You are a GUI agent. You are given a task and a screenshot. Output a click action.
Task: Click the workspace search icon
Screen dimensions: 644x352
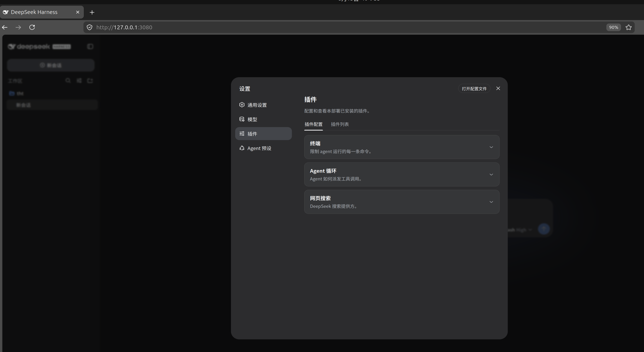pos(68,81)
